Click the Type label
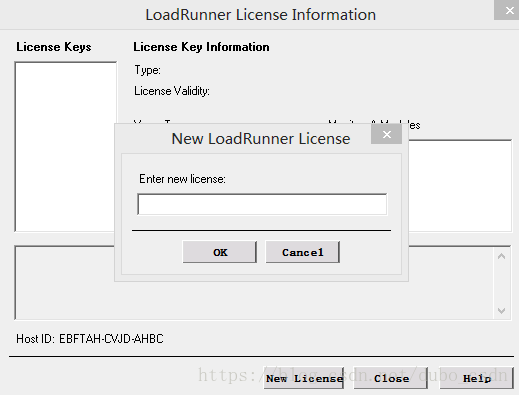This screenshot has height=395, width=519. (x=147, y=70)
